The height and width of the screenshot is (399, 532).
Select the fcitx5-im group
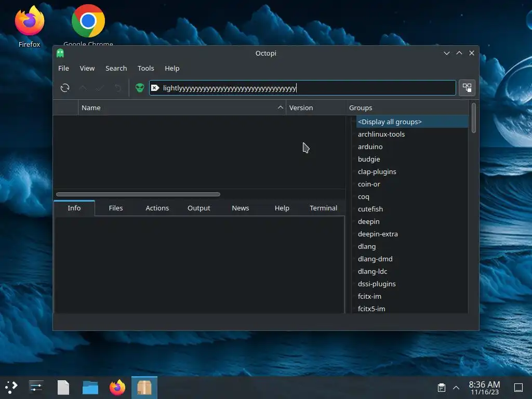click(412, 309)
